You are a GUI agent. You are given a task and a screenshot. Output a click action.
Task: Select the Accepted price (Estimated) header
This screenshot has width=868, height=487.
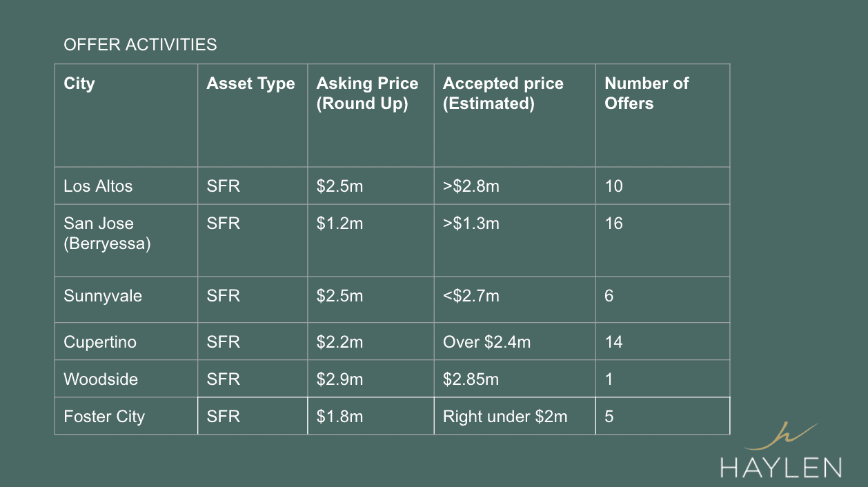515,116
